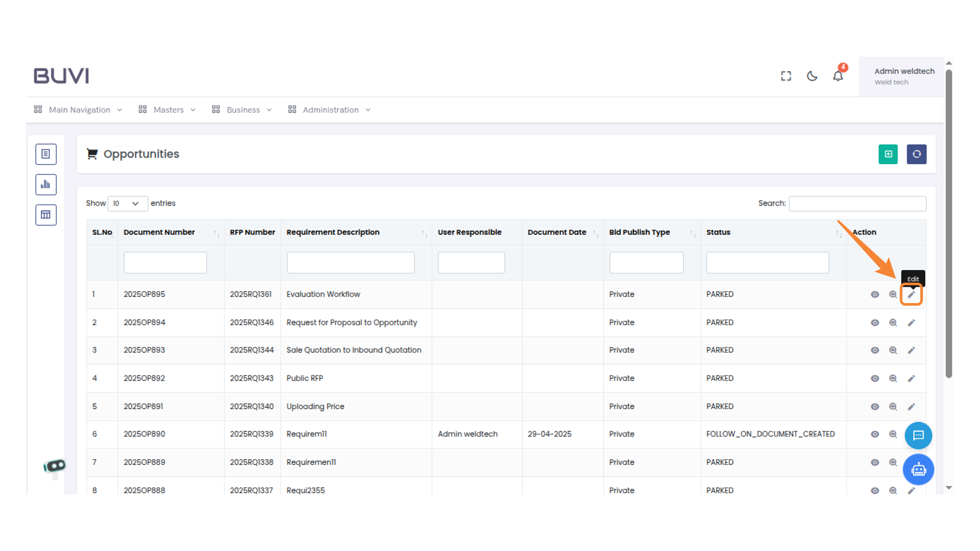980x551 pixels.
Task: Click eye view icon for 2025OP894
Action: (875, 322)
